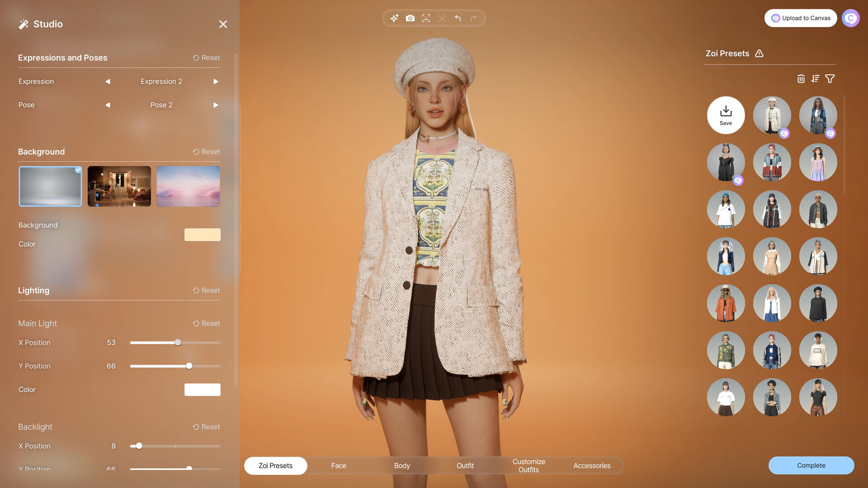Switch to the Outfit tab
This screenshot has width=868, height=488.
[465, 466]
